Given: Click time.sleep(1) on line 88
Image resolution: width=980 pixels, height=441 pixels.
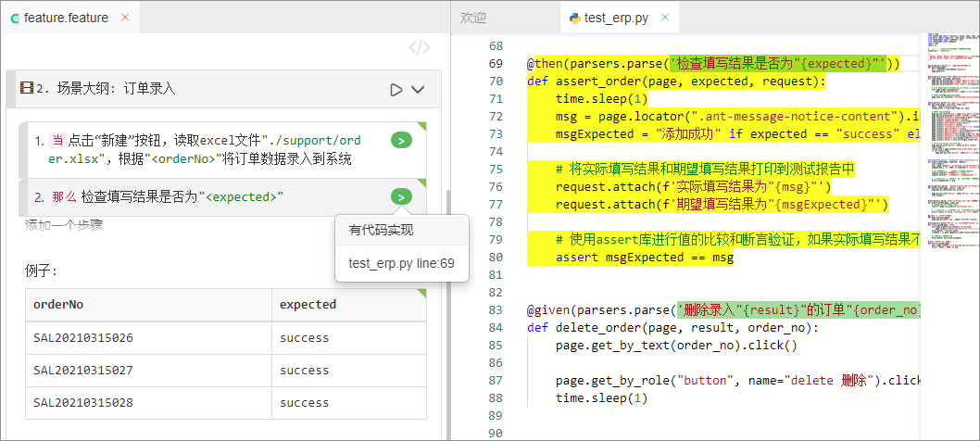Looking at the screenshot, I should click(x=601, y=397).
